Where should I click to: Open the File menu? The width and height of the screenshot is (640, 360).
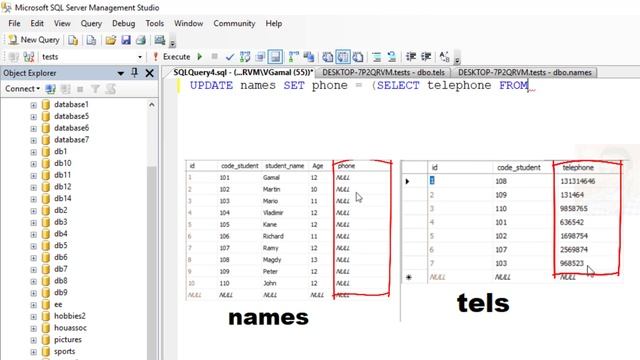coord(14,23)
